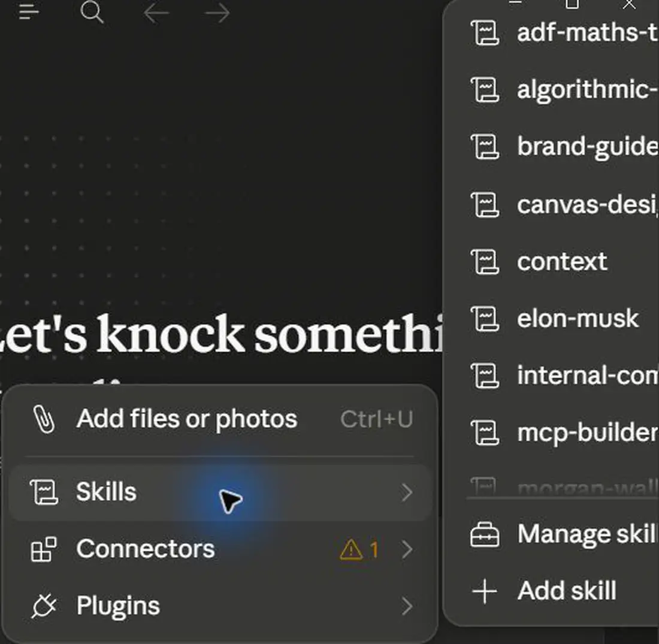Screen dimensions: 659x644
Task: Click the warning count 1
Action: [x=374, y=550]
